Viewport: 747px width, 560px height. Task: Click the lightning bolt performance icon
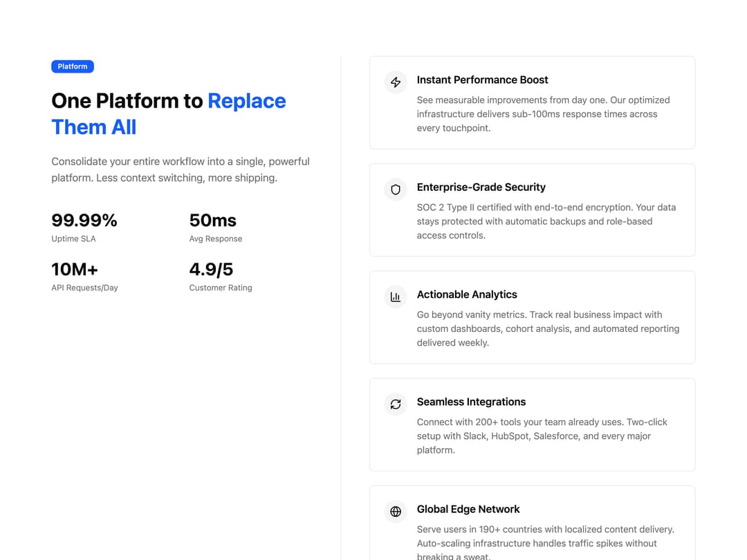click(x=396, y=82)
